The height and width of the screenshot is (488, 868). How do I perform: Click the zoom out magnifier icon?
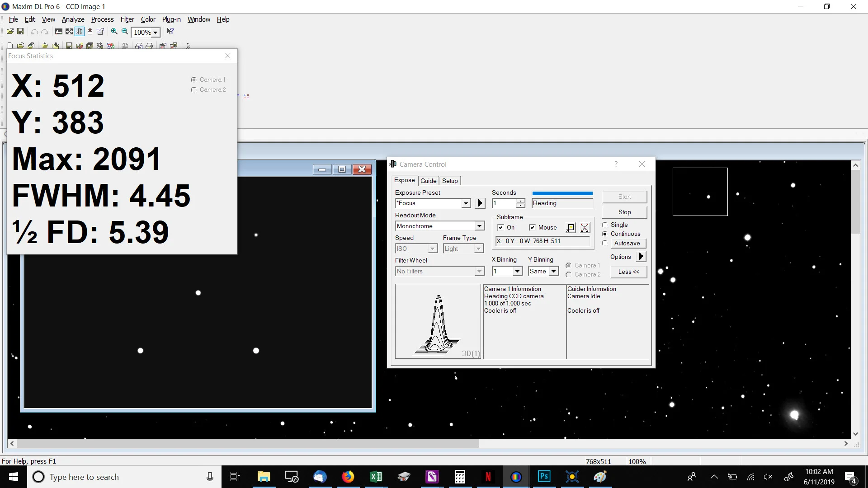[x=125, y=32]
